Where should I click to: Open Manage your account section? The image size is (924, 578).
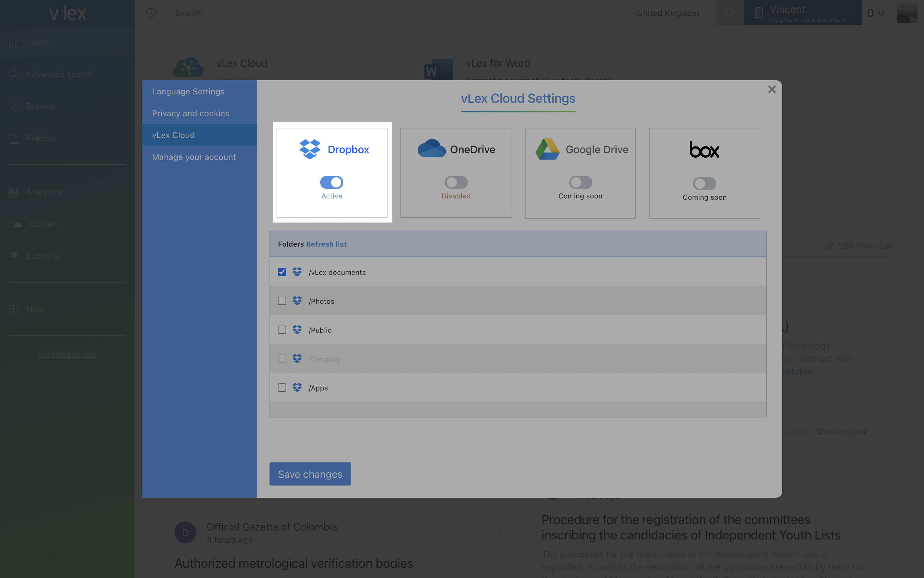[x=199, y=157]
